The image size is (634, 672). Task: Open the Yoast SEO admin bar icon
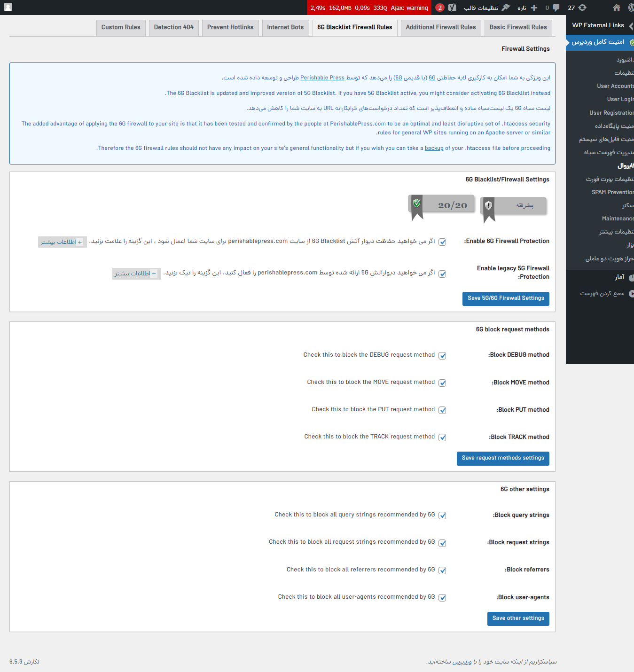(x=452, y=8)
